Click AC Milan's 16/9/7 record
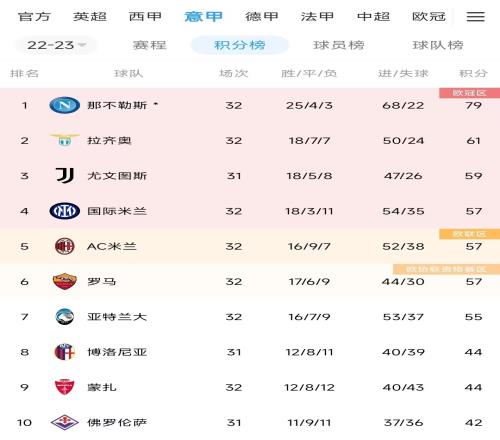Viewport: 500px width, 440px height. coord(309,246)
